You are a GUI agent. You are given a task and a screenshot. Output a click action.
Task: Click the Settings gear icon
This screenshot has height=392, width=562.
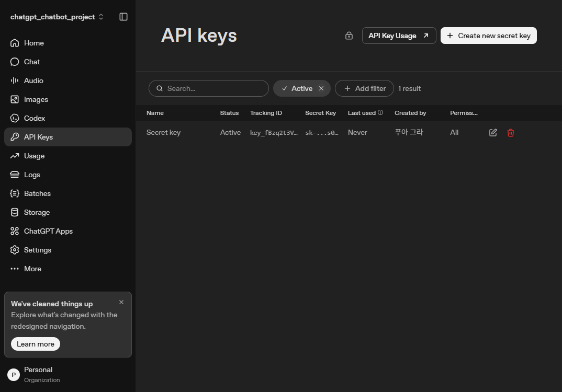pyautogui.click(x=15, y=250)
